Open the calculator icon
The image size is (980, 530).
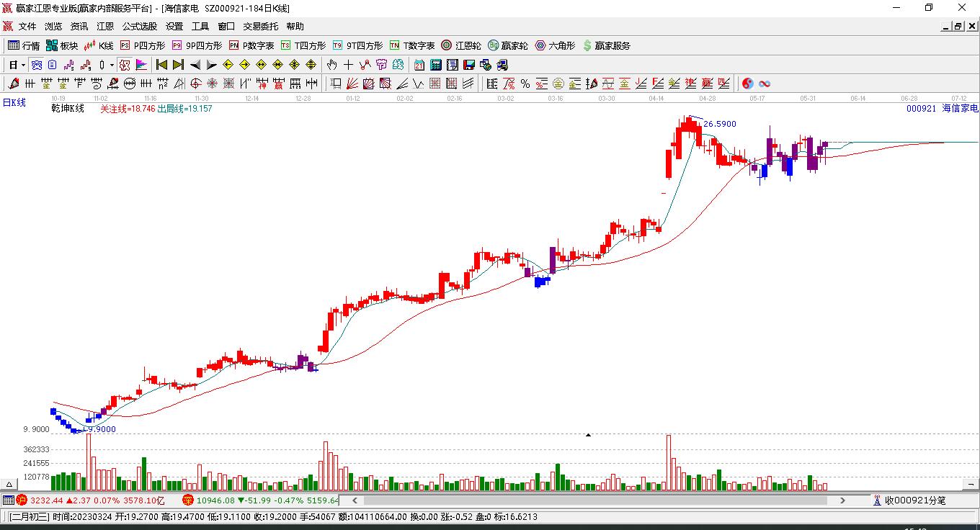[x=436, y=65]
